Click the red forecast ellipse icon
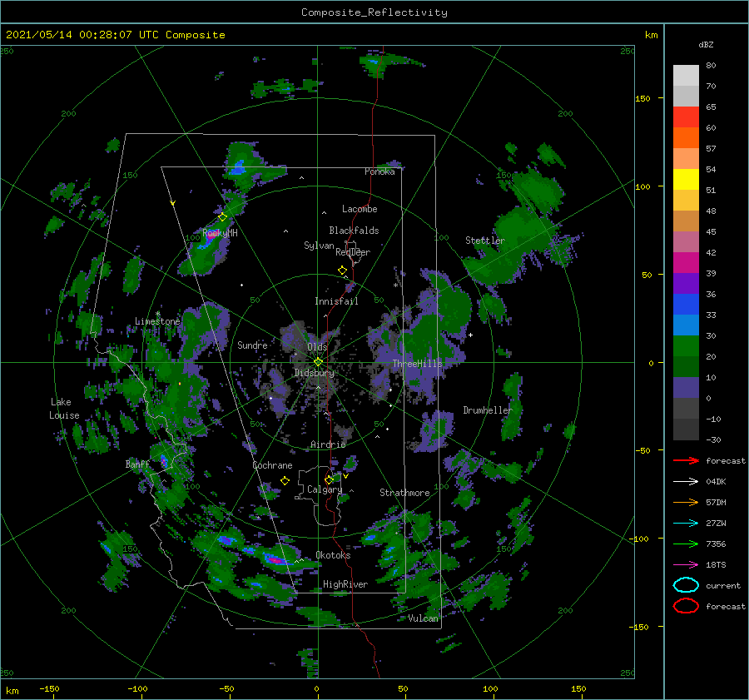Image resolution: width=749 pixels, height=700 pixels. [x=686, y=606]
